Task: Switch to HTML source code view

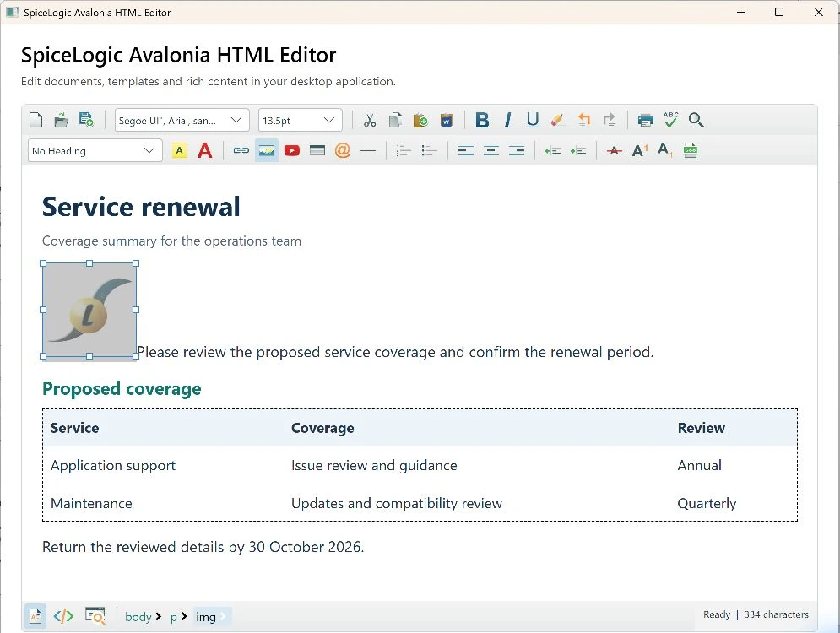Action: (x=63, y=616)
